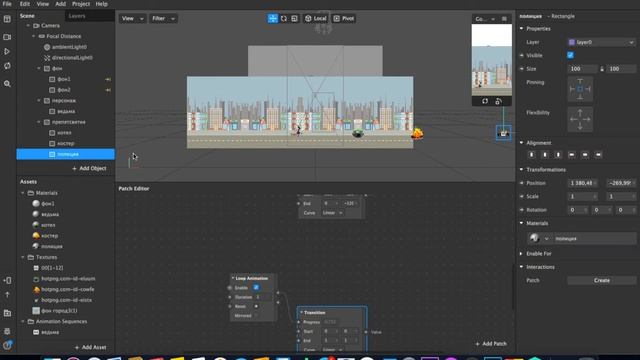Click the simulator rotate device icon
The width and height of the screenshot is (640, 360).
pyautogui.click(x=498, y=101)
